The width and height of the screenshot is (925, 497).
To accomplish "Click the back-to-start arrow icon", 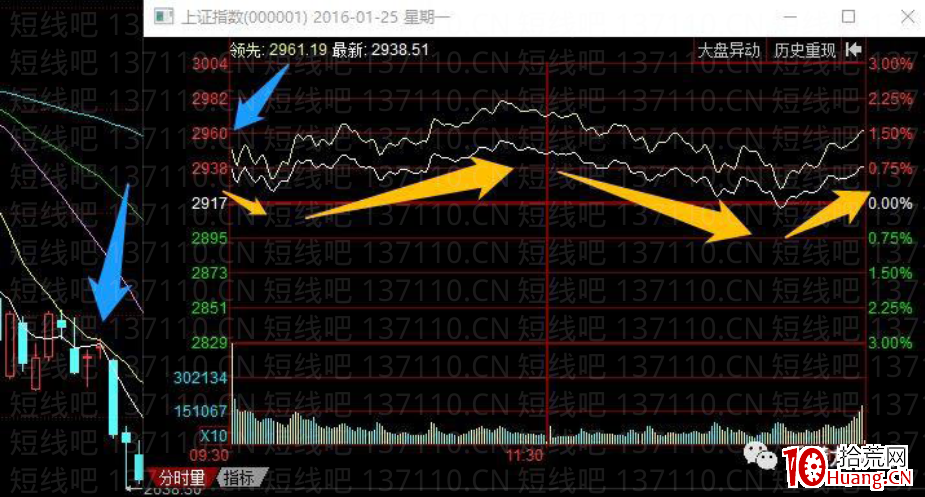I will 854,50.
